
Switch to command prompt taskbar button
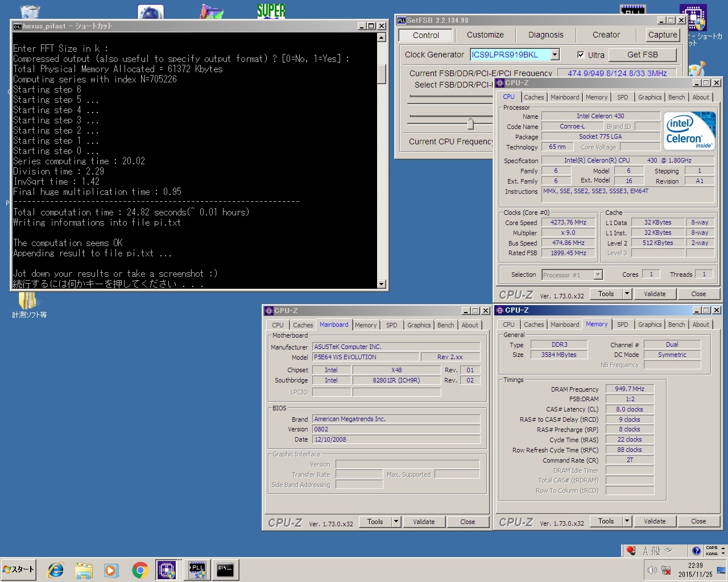[x=225, y=570]
